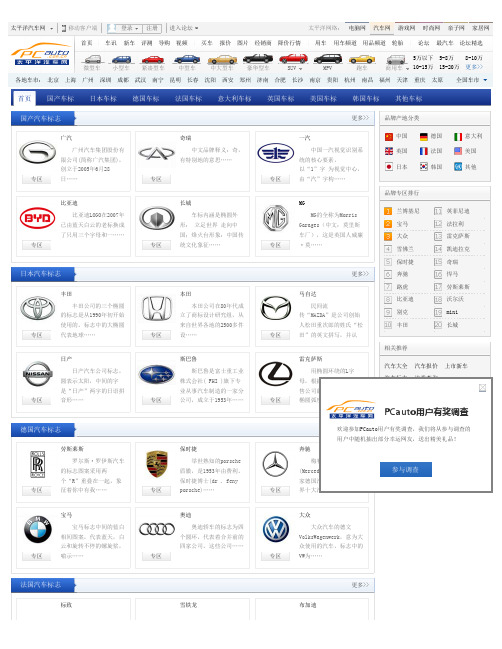Open the 论坛精选 nav link
The height and width of the screenshot is (649, 502).
(471, 43)
